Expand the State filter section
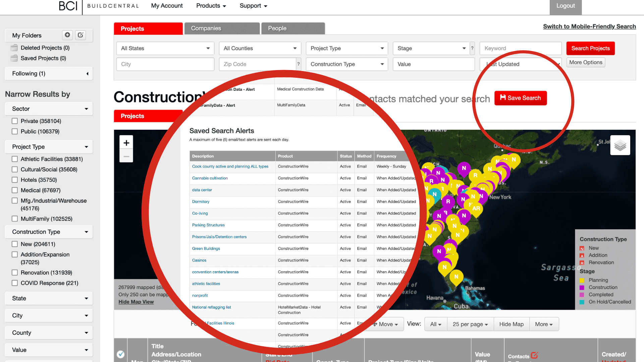 49,298
